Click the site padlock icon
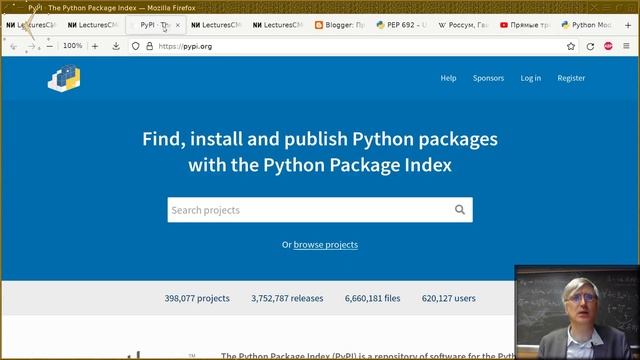 pyautogui.click(x=149, y=46)
